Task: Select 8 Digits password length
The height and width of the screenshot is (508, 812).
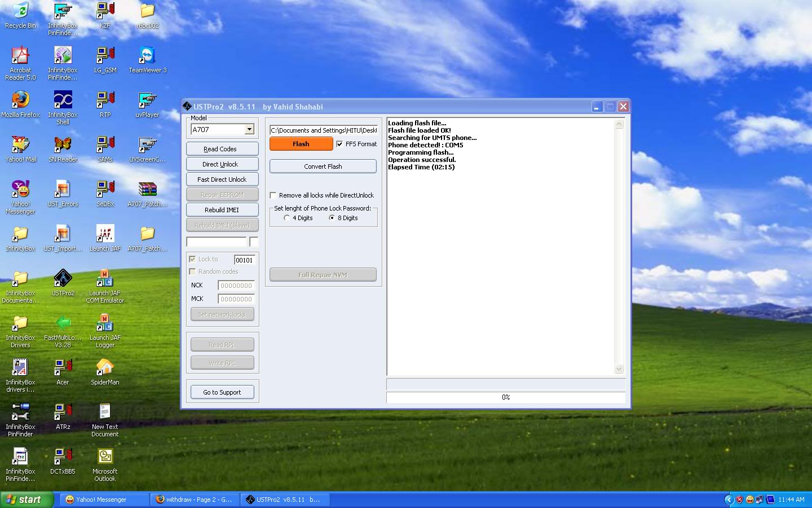Action: coord(332,218)
